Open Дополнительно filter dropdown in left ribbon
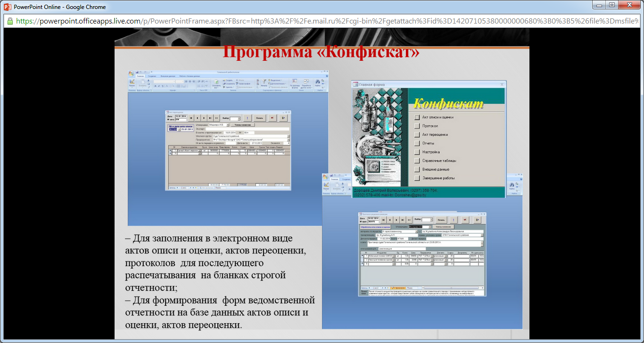The image size is (644, 343). [277, 84]
